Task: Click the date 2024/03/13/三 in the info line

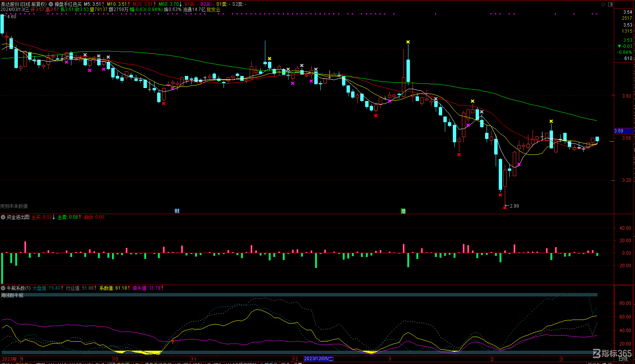Action: coord(15,9)
